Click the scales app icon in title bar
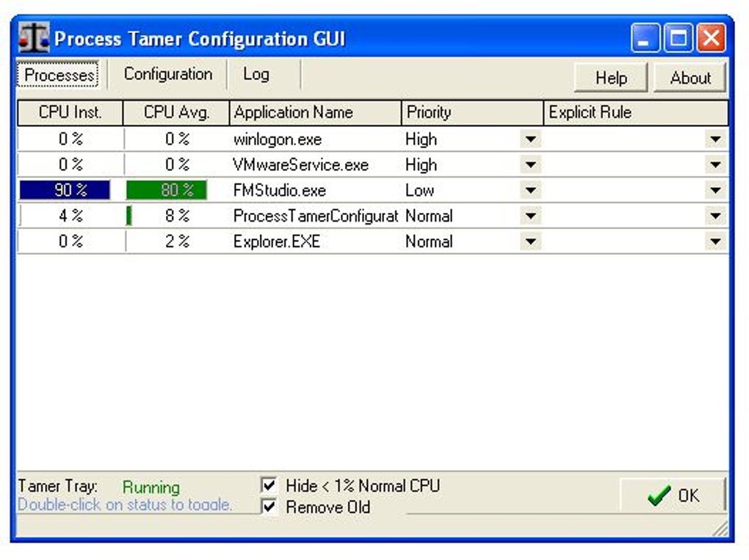Screen dimensions: 749x560 point(34,37)
